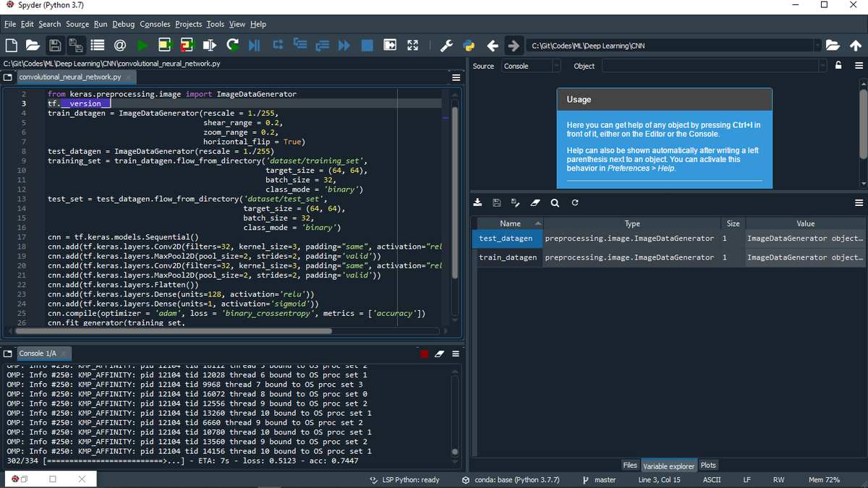Expand the working directory path dropdown
The image size is (868, 488).
coord(818,46)
